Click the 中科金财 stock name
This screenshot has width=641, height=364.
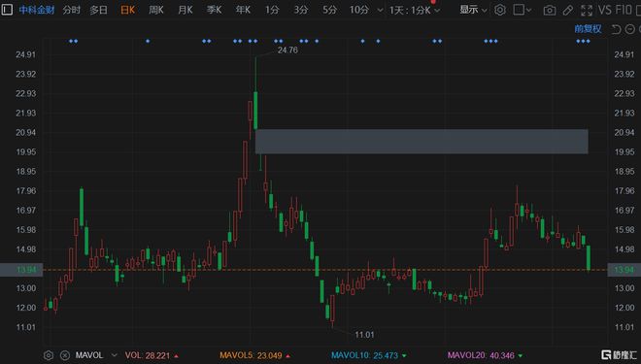(x=37, y=10)
